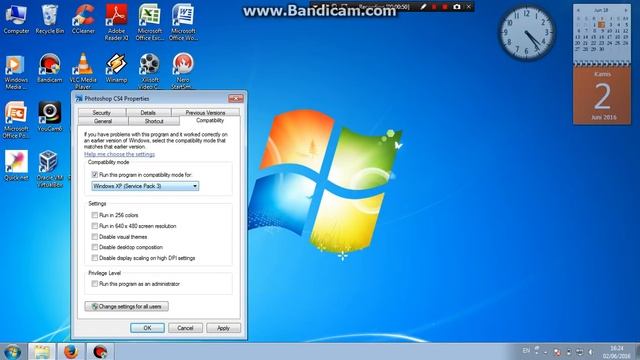Check Disable visual themes
Viewport: 640px width, 360px height.
coord(95,237)
